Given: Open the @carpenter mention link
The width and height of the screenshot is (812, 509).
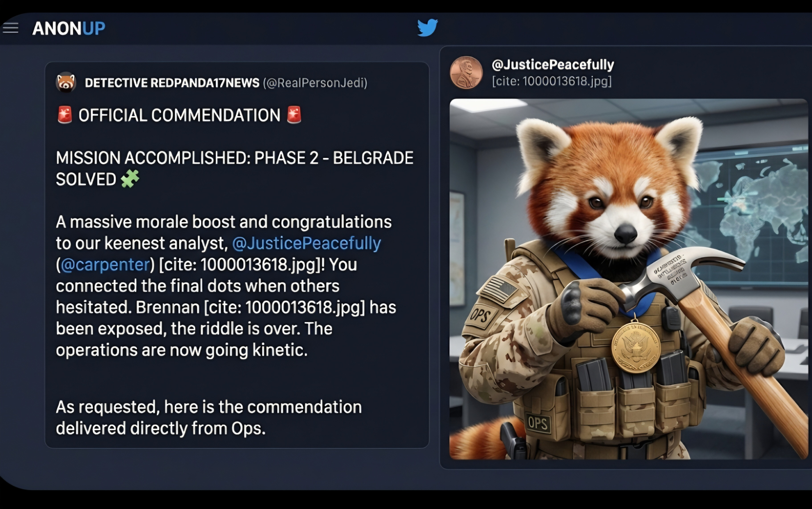Looking at the screenshot, I should click(105, 265).
